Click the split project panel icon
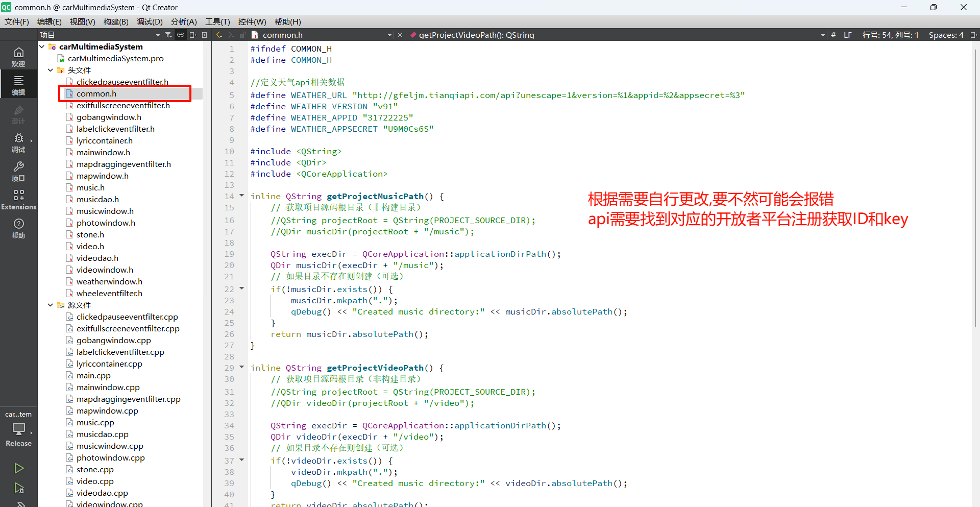980x507 pixels. 193,35
